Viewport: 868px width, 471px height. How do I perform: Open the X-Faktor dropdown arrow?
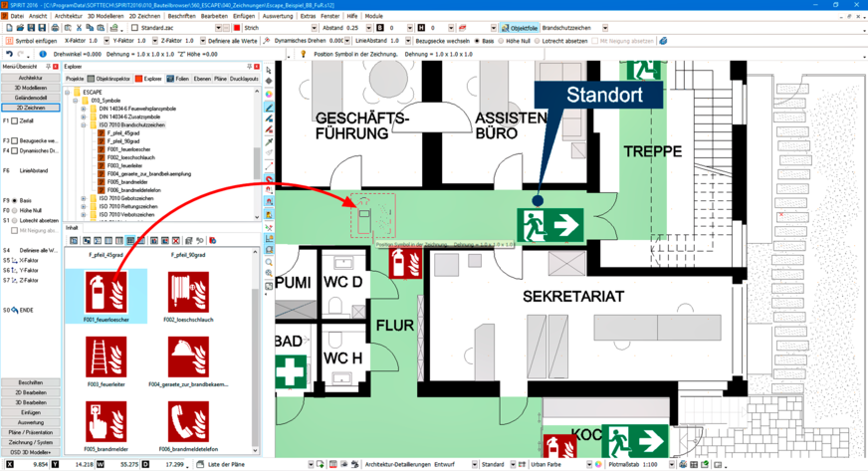(107, 41)
